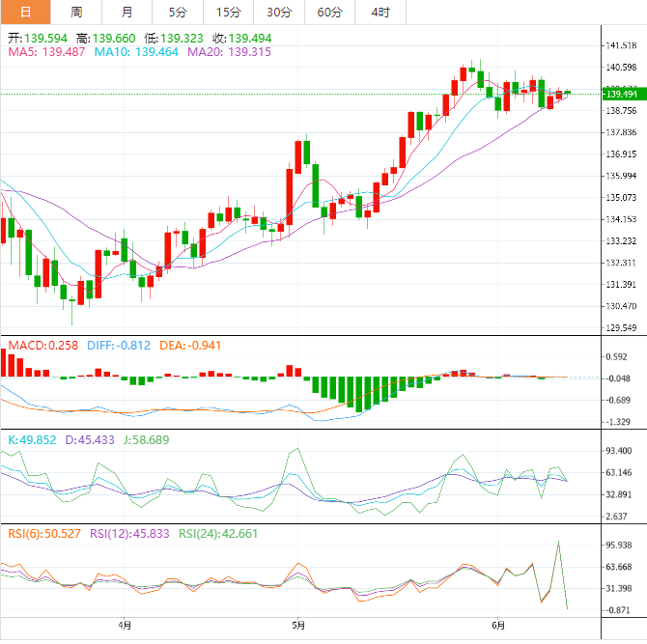
Task: Click the MA5 moving average label
Action: coord(46,51)
